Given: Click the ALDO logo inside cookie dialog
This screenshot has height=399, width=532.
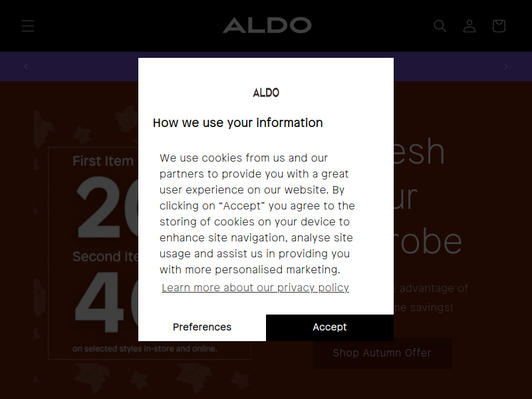Looking at the screenshot, I should (266, 92).
